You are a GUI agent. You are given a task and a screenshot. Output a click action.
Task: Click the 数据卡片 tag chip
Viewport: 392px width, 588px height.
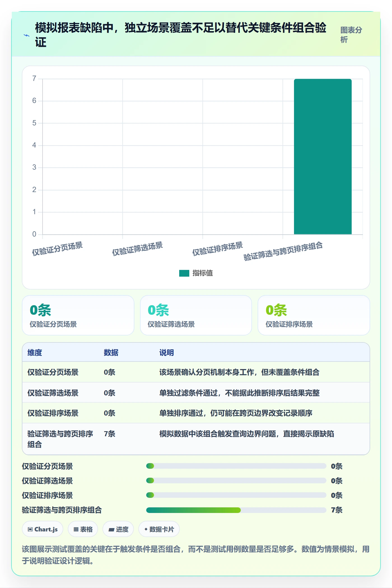click(159, 529)
